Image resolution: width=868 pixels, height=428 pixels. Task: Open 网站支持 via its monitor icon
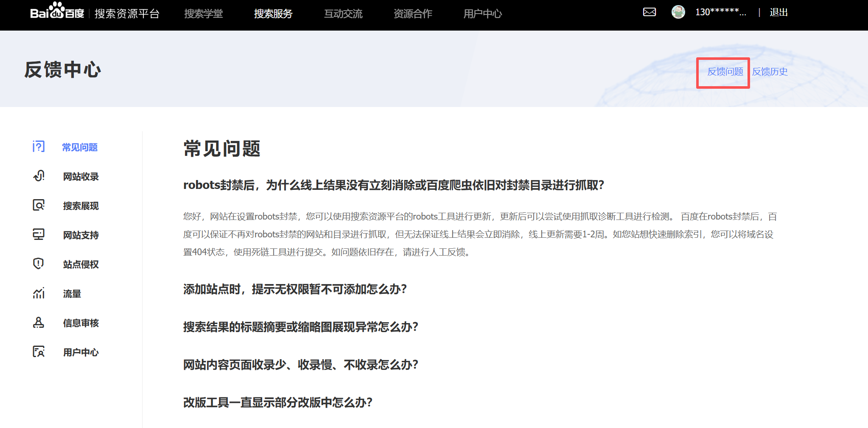38,234
